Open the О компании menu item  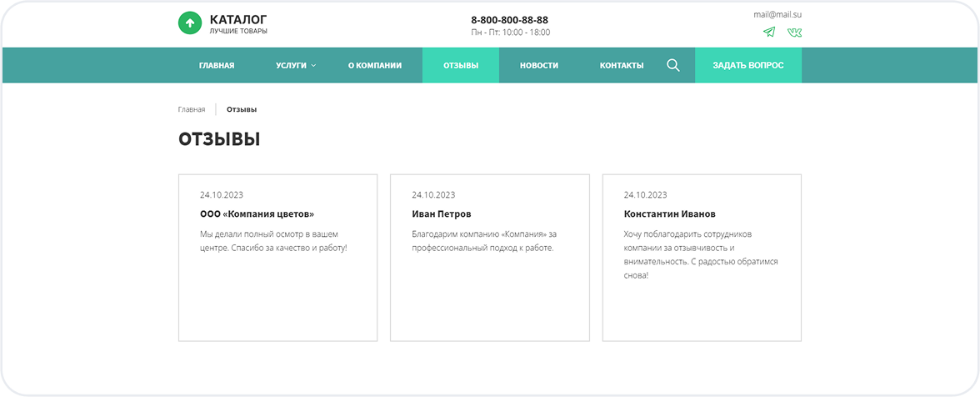tap(375, 65)
